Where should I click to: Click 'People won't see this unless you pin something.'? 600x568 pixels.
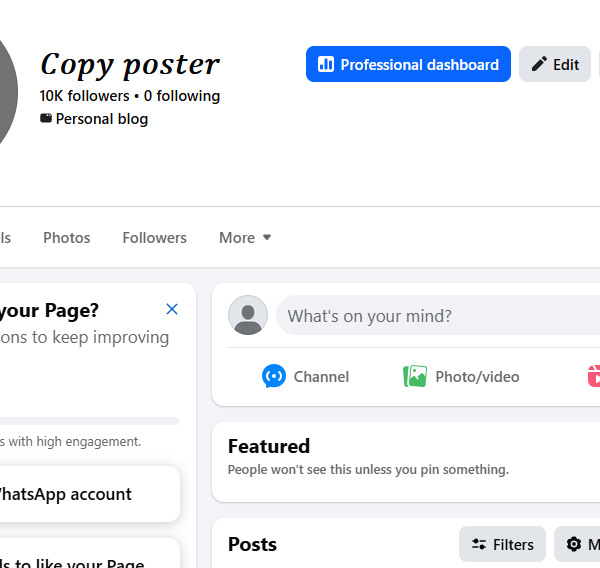pyautogui.click(x=368, y=470)
